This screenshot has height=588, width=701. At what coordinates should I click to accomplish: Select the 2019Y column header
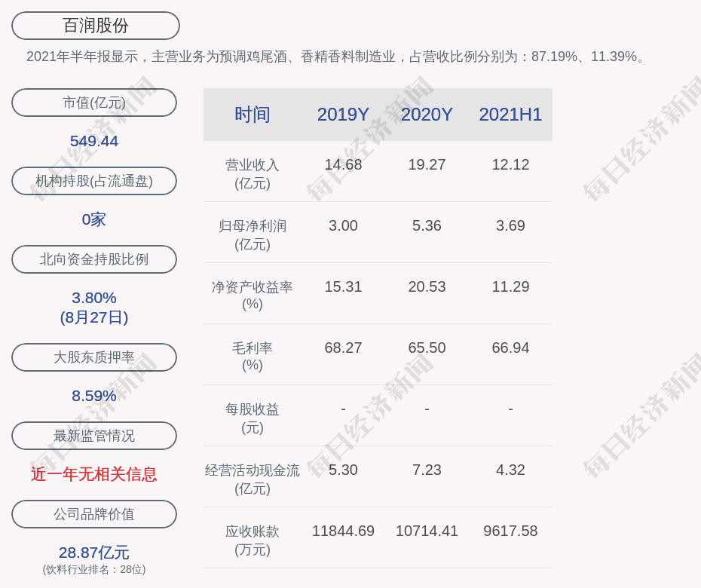(x=343, y=115)
